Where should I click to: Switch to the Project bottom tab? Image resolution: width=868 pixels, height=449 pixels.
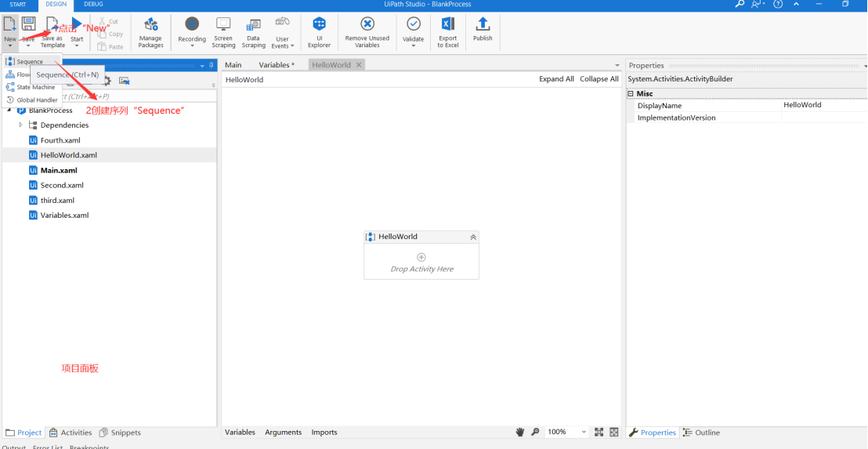pos(24,433)
